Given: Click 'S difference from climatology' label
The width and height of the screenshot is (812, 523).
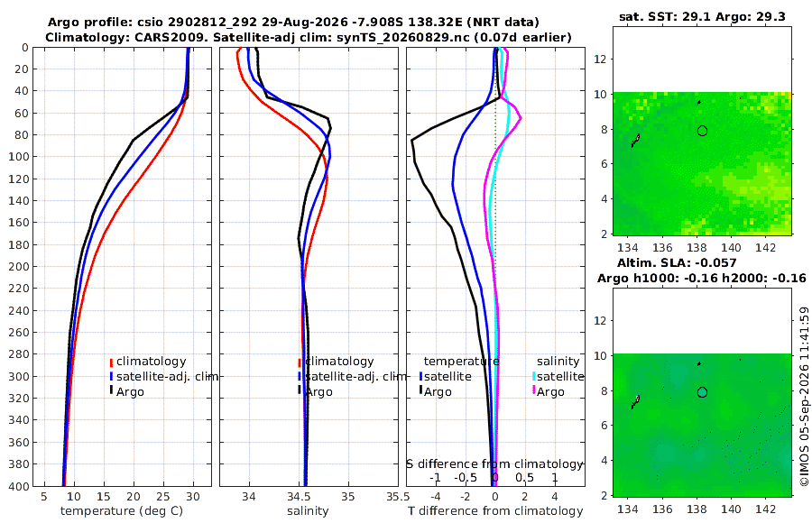Looking at the screenshot, I should tap(494, 464).
